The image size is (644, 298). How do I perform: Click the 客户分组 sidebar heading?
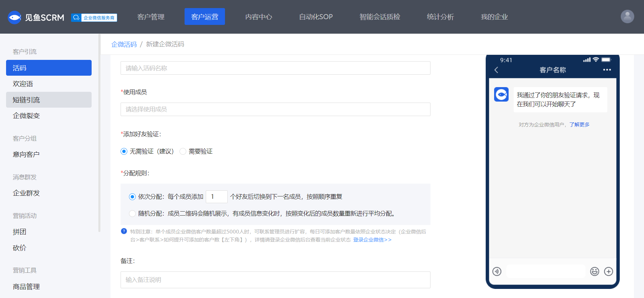coord(25,139)
